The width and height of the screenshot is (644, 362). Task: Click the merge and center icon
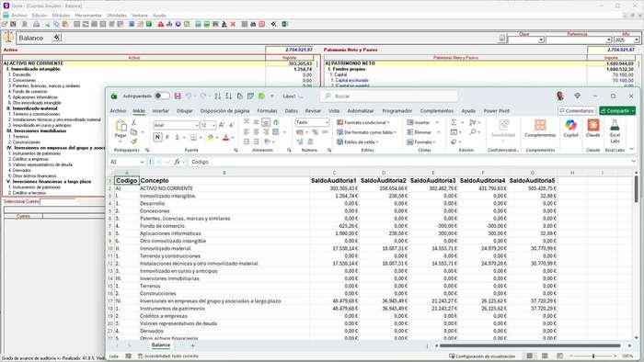tap(276, 132)
